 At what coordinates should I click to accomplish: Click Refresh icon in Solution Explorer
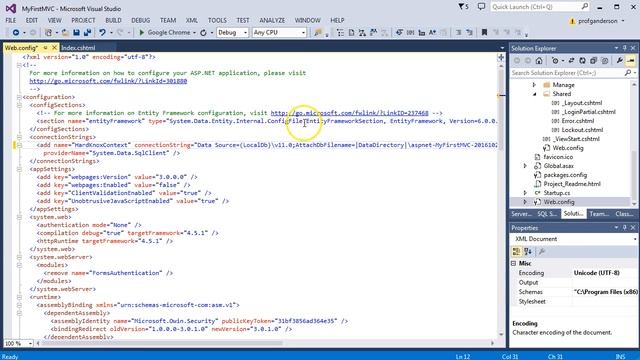click(582, 60)
